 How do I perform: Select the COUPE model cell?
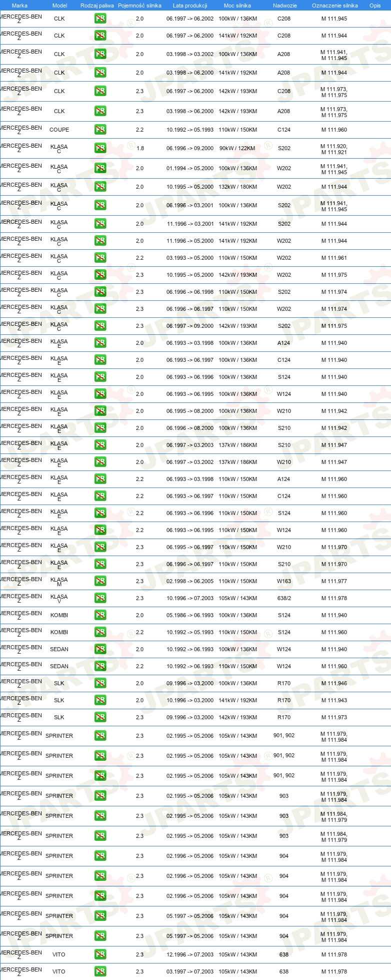(x=59, y=130)
